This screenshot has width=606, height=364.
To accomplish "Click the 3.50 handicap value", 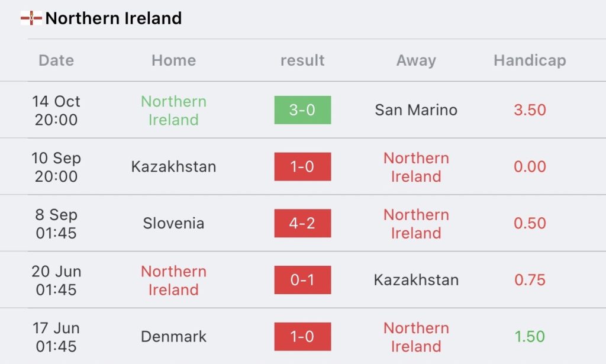I will pyautogui.click(x=530, y=110).
